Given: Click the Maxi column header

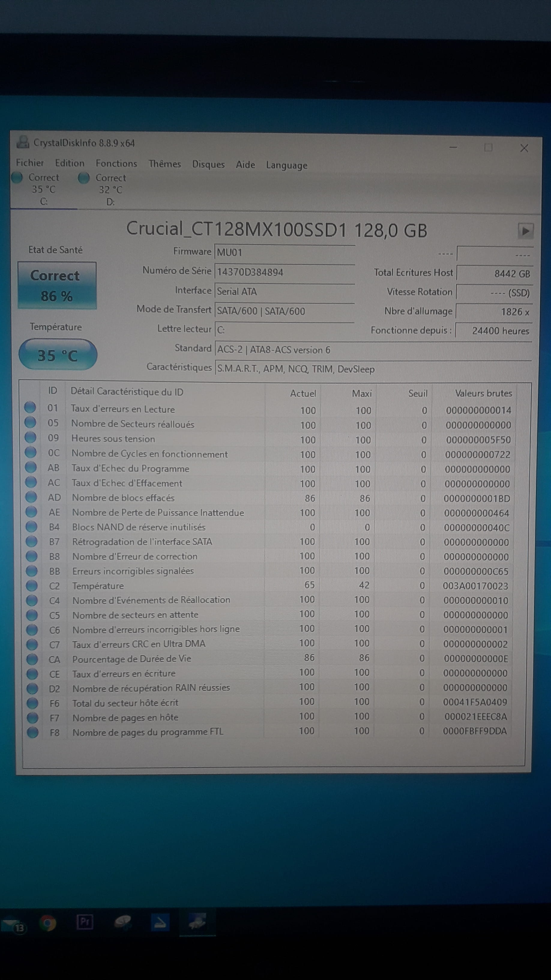Looking at the screenshot, I should (x=362, y=393).
